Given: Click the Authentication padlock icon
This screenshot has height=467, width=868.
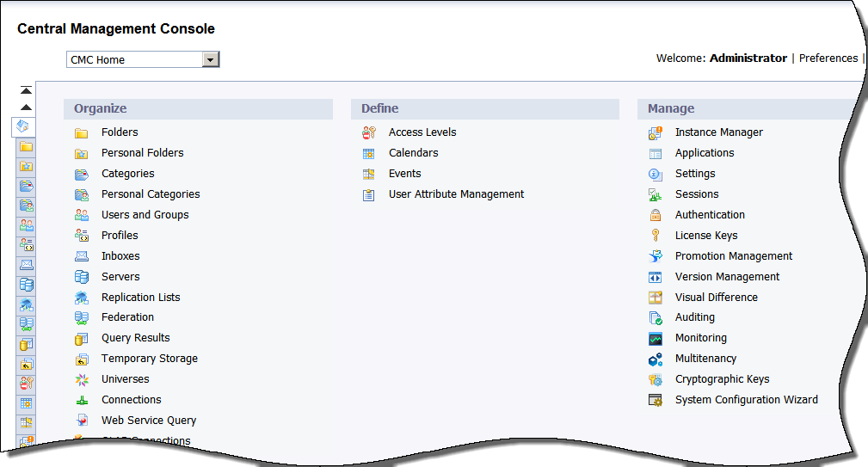Looking at the screenshot, I should pos(656,215).
